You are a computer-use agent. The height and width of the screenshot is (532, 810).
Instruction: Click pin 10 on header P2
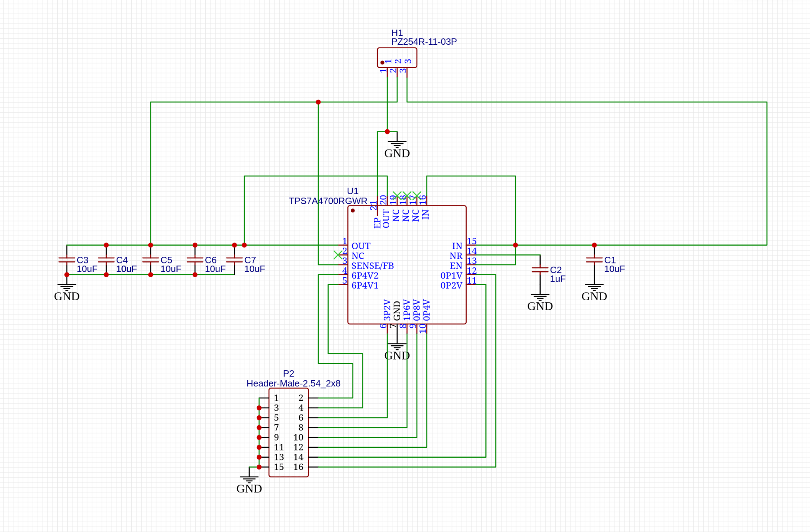click(x=298, y=437)
